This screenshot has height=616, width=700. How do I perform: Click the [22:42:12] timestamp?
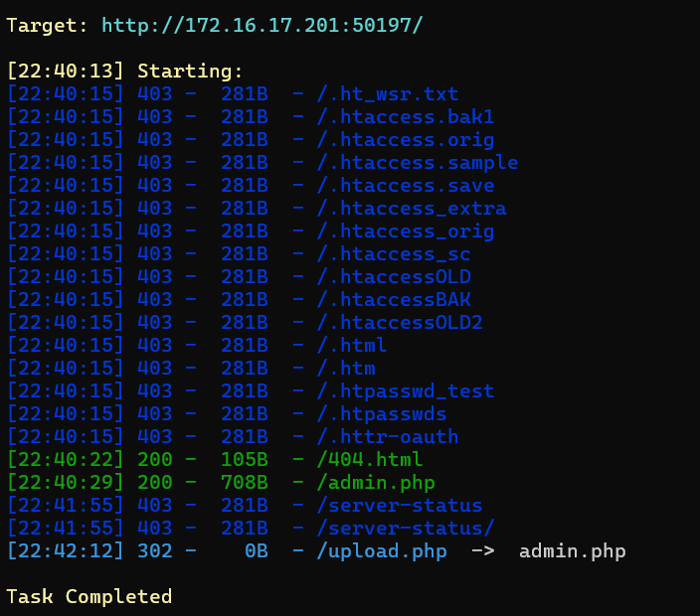pos(66,551)
